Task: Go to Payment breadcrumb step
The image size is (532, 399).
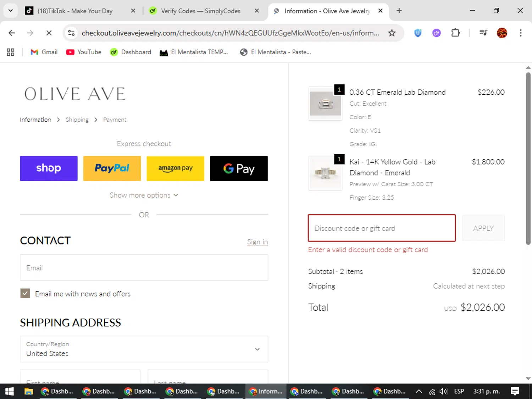Action: pyautogui.click(x=115, y=120)
